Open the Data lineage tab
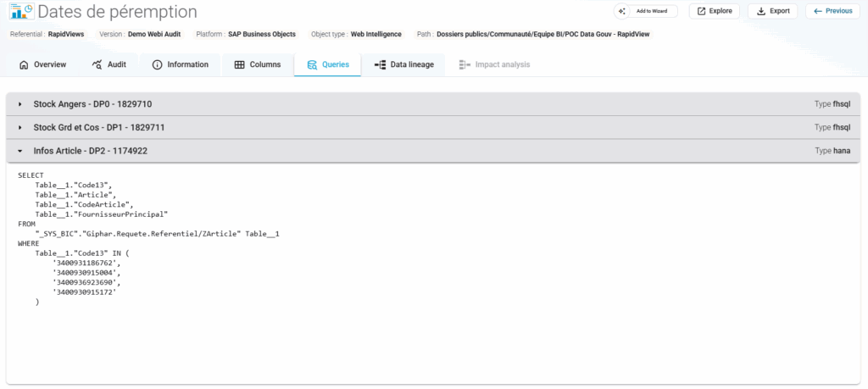868x389 pixels. click(x=404, y=64)
